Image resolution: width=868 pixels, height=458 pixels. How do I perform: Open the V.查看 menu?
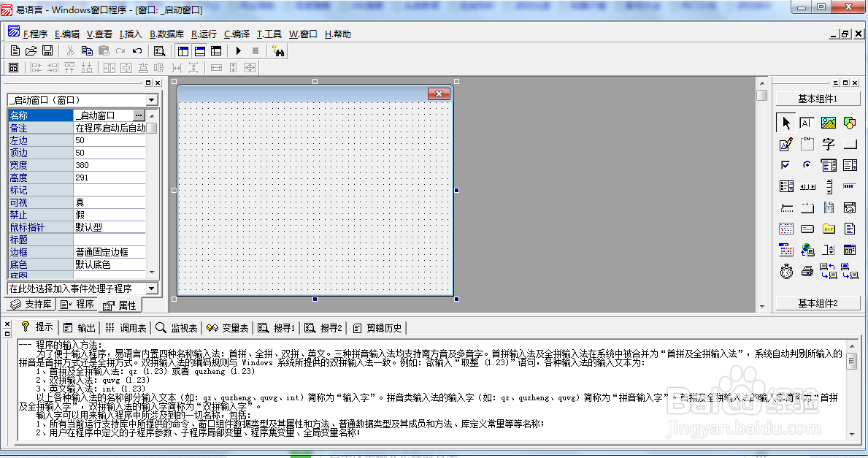[99, 34]
